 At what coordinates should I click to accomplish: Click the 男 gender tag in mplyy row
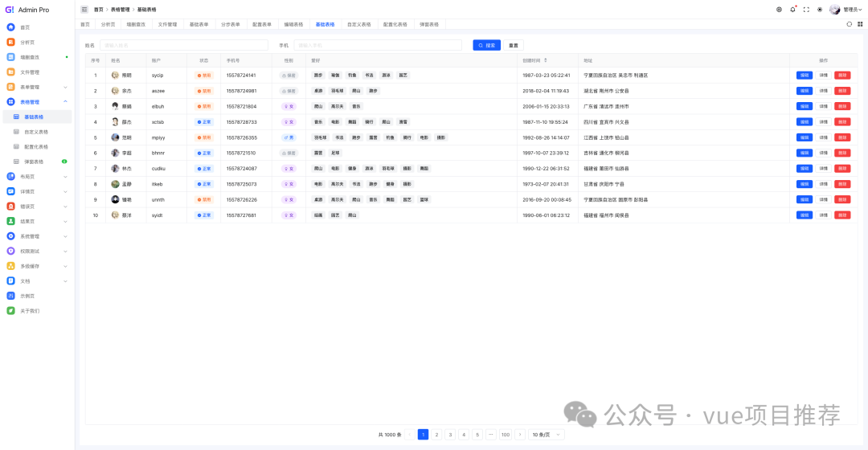coord(289,137)
